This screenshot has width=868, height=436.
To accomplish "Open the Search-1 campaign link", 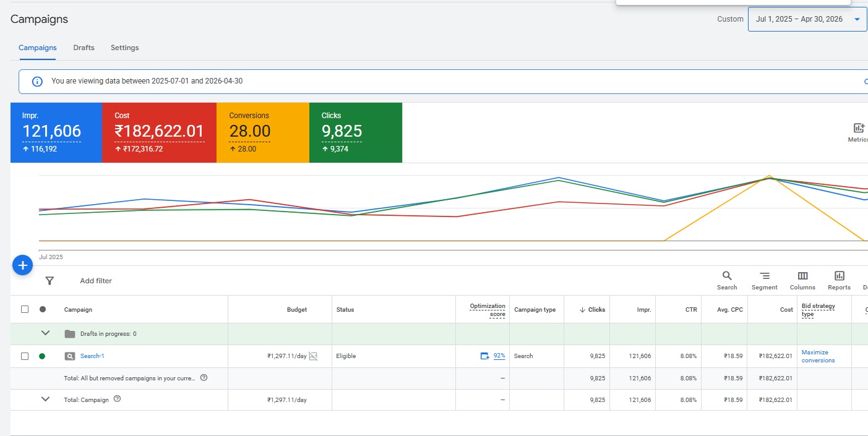I will (x=92, y=356).
